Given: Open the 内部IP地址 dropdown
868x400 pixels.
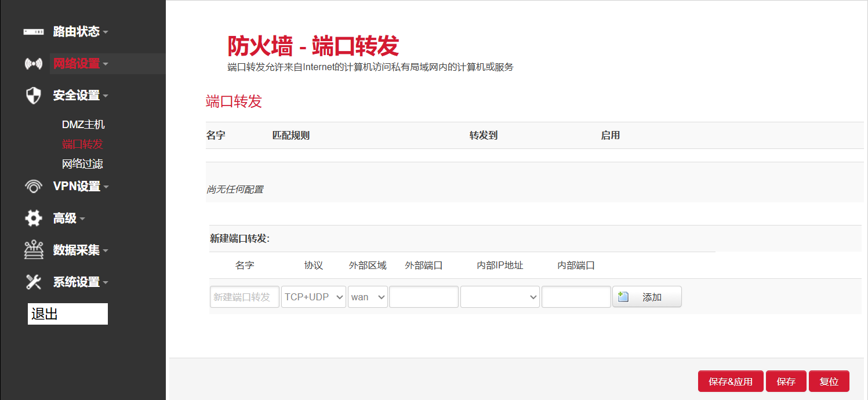Looking at the screenshot, I should (x=499, y=296).
